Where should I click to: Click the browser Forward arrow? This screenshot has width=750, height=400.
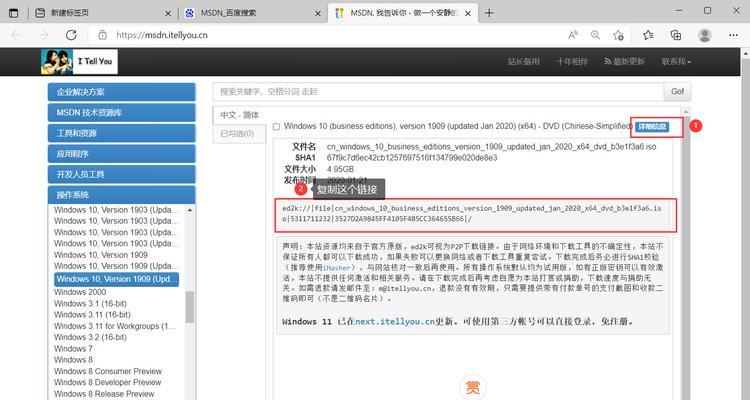44,35
